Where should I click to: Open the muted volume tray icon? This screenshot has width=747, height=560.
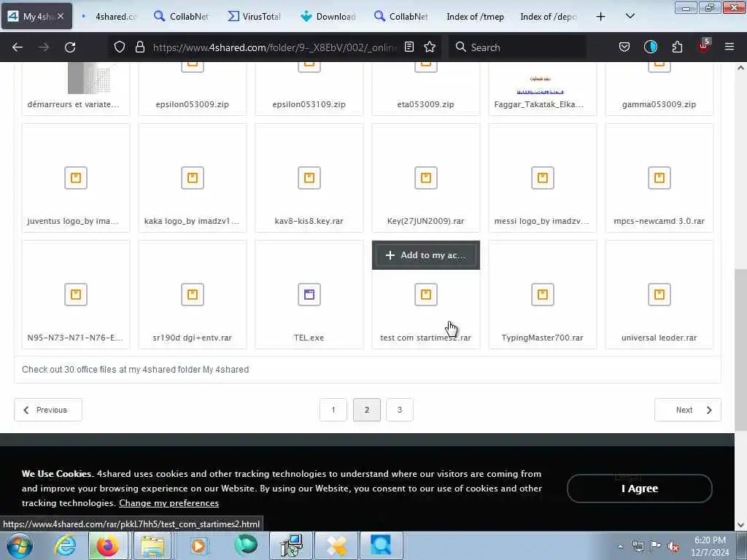coord(673,547)
